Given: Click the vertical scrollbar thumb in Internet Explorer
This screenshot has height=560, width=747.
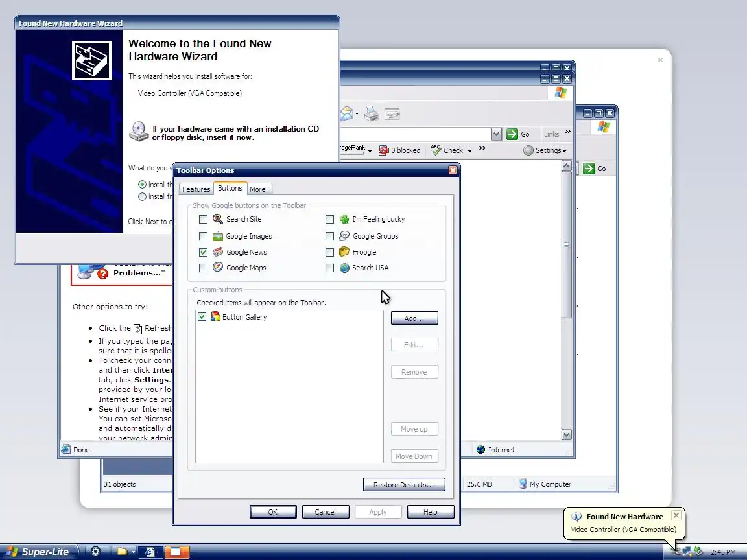Looking at the screenshot, I should click(567, 244).
